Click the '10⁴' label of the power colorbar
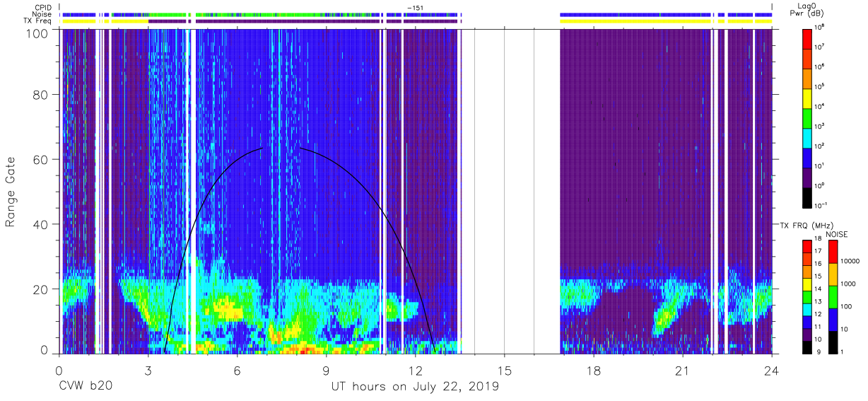The width and height of the screenshot is (868, 401). tap(821, 106)
